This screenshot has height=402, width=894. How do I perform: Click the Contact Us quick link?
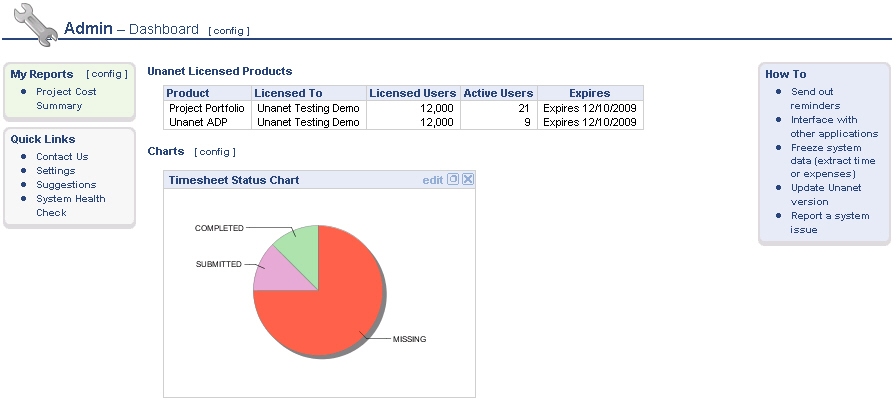click(62, 157)
